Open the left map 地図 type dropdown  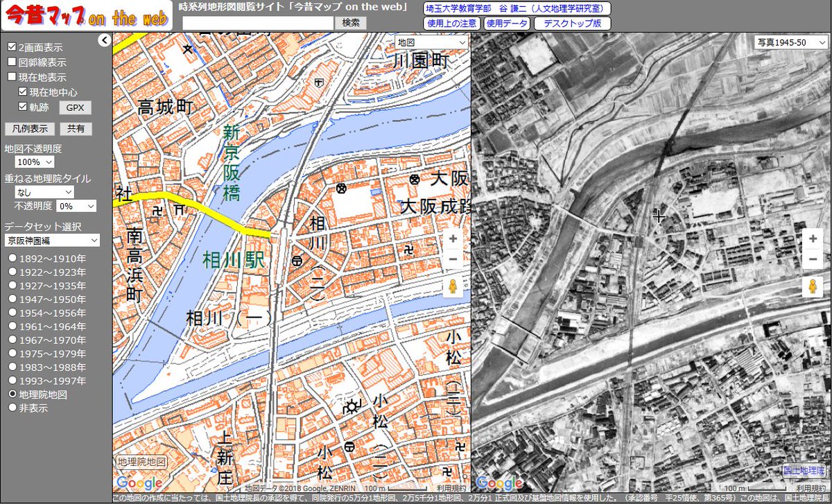431,42
